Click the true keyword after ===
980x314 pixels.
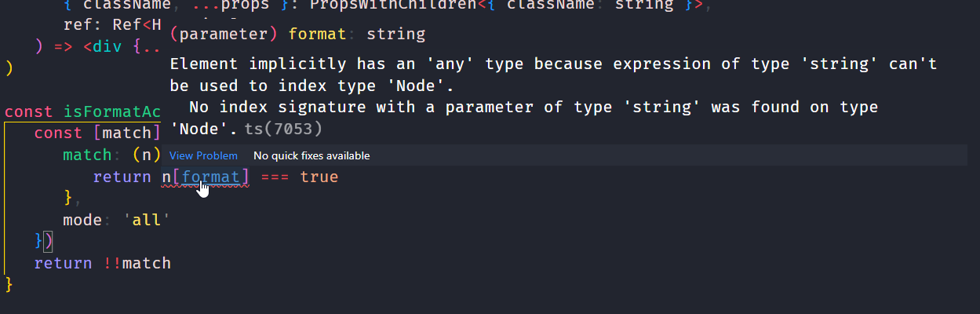[319, 177]
